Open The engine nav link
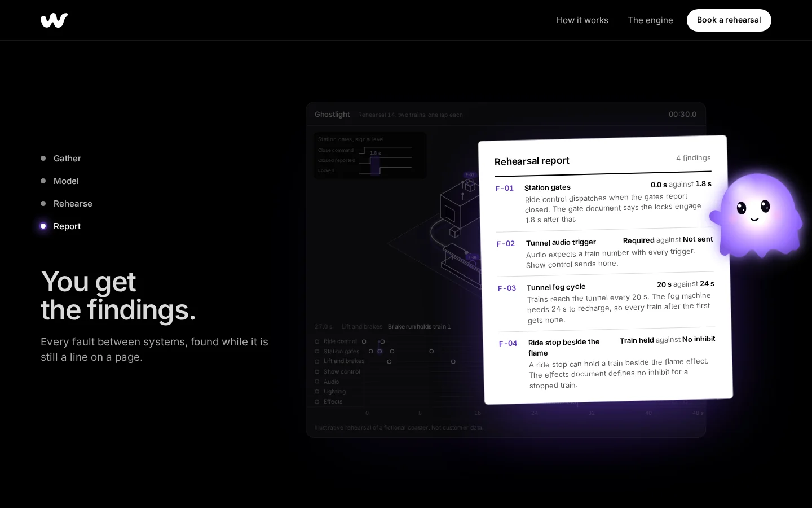The width and height of the screenshot is (812, 508). [x=650, y=20]
